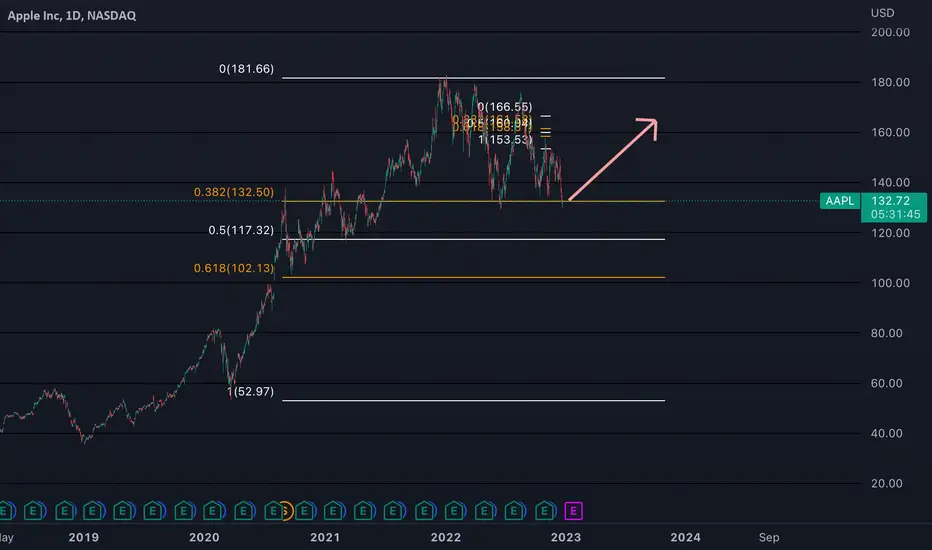Click the 1(52.97) Fibonacci bottom label

(250, 391)
